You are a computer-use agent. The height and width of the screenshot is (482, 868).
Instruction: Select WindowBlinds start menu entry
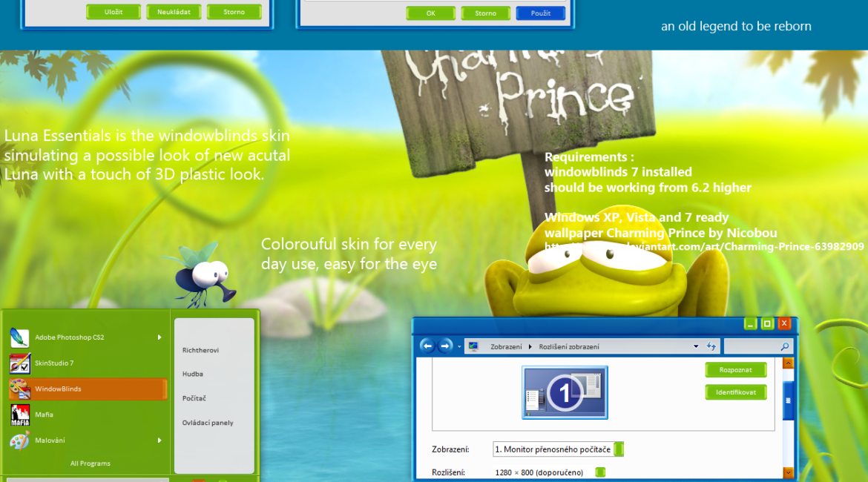click(x=88, y=389)
